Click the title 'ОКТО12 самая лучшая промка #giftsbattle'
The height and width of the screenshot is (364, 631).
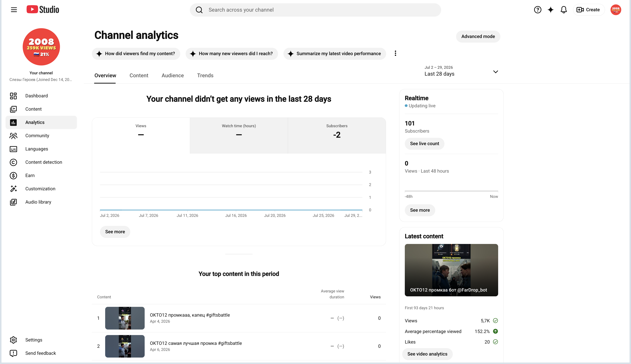[196, 343]
